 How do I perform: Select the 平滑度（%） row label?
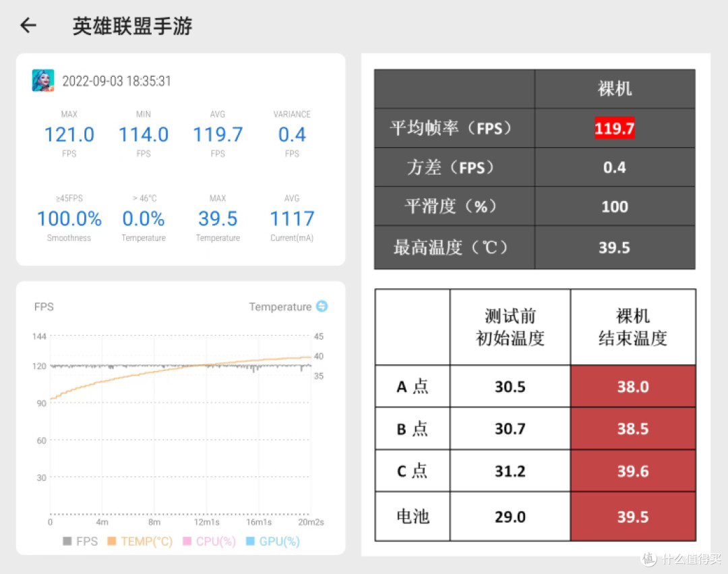[x=450, y=206]
